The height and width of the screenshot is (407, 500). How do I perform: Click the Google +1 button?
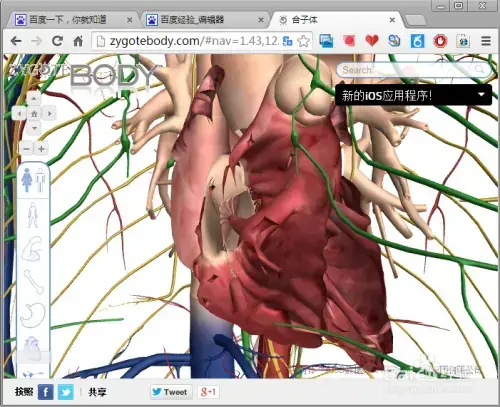(x=208, y=392)
